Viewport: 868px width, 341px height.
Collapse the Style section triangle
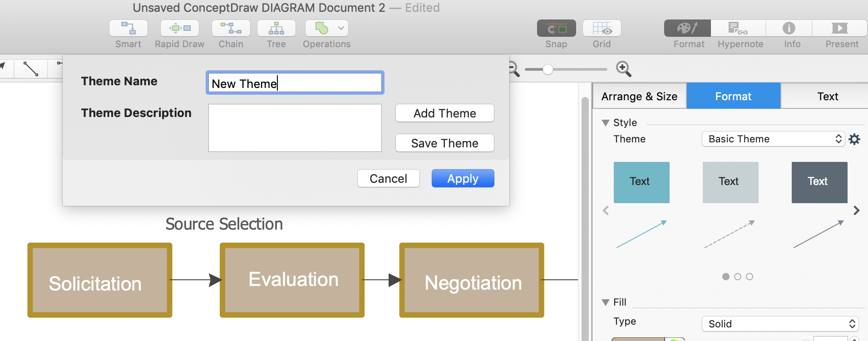605,123
